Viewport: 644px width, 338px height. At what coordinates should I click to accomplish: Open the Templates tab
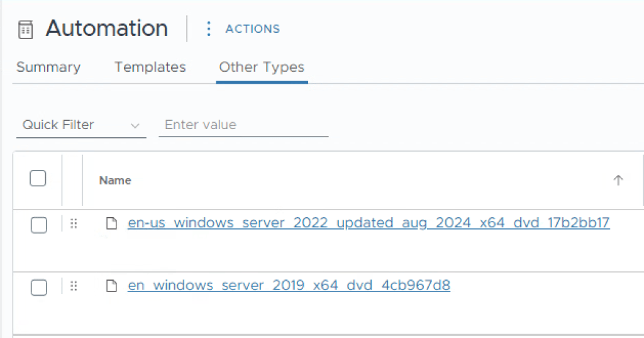tap(150, 67)
